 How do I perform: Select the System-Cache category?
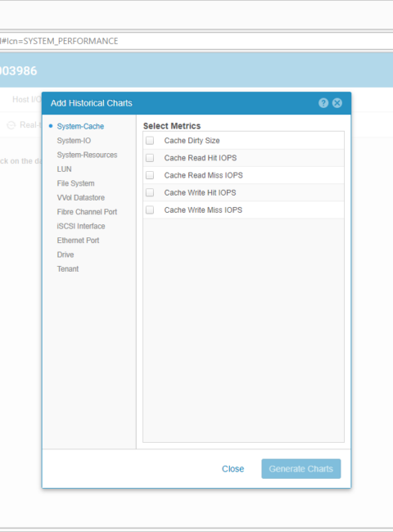(80, 126)
